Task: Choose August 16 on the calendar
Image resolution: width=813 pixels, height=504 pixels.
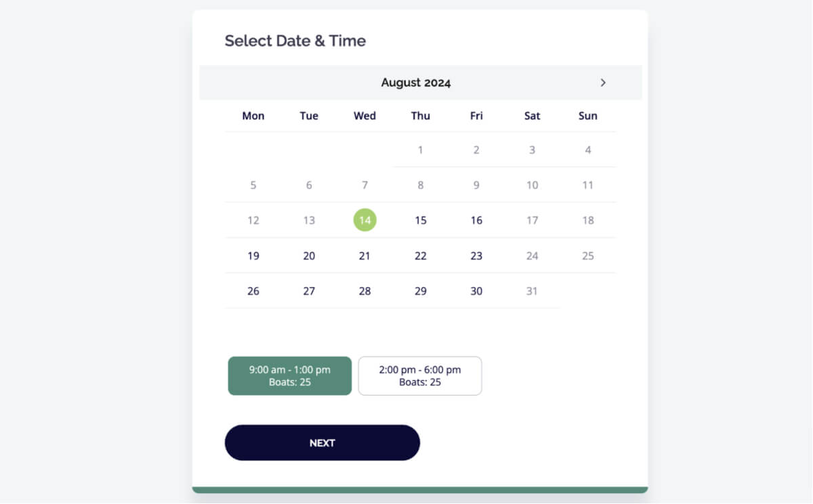Action: tap(476, 220)
